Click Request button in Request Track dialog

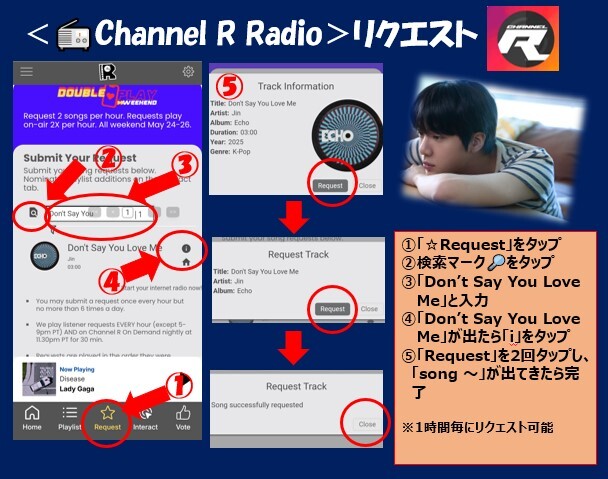(x=332, y=309)
